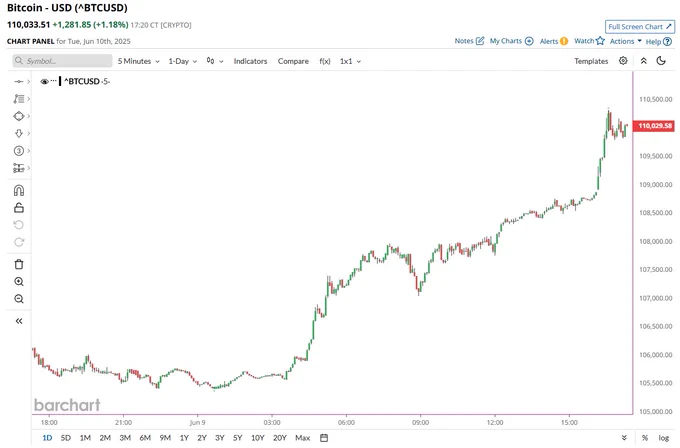Screen dimensions: 680x448
Task: Open the ^BTCUSD plot options dots
Action: (54, 81)
